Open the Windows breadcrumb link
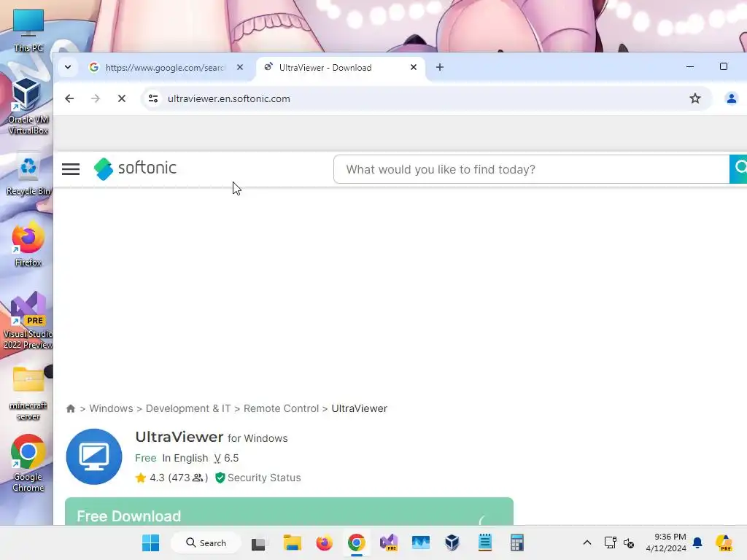The image size is (747, 560). pyautogui.click(x=111, y=408)
